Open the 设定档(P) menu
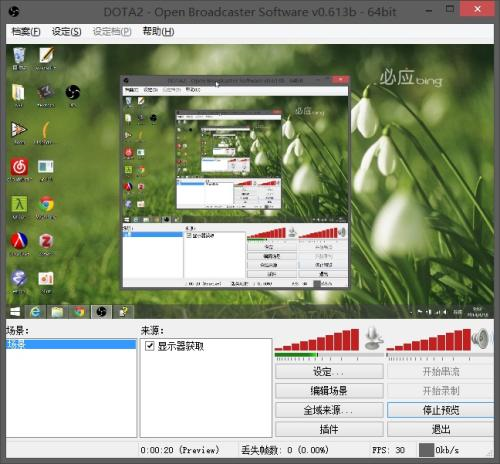 (x=112, y=32)
